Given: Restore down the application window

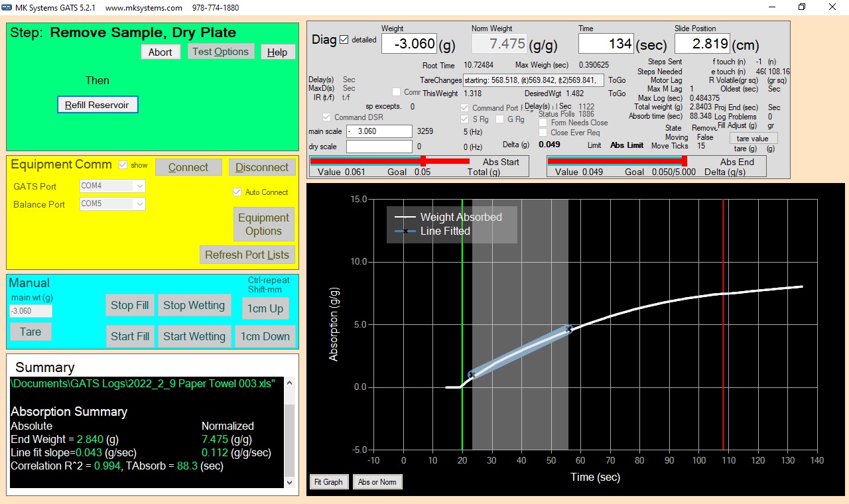Looking at the screenshot, I should point(801,7).
